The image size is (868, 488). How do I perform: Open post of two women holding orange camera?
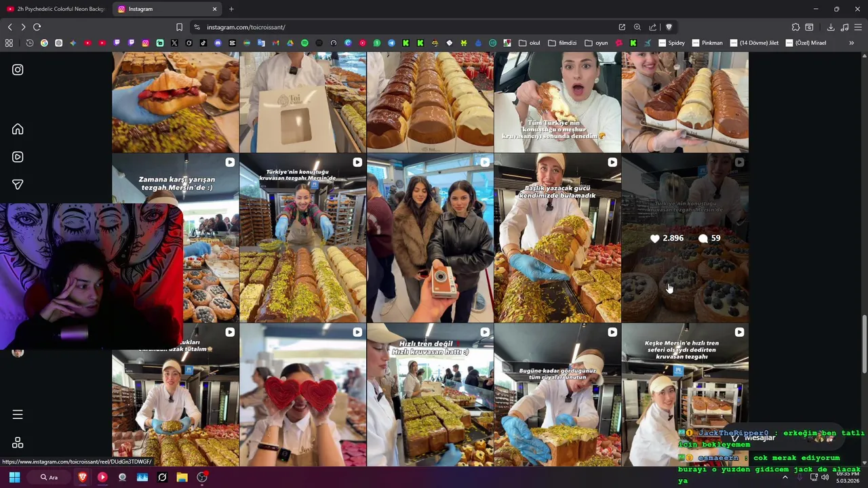[430, 239]
